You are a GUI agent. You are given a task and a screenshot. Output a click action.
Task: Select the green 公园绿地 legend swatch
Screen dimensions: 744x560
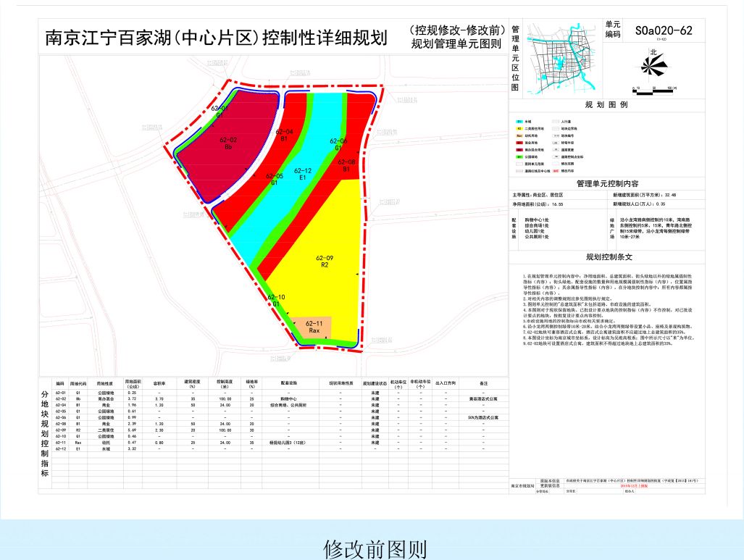click(x=519, y=156)
